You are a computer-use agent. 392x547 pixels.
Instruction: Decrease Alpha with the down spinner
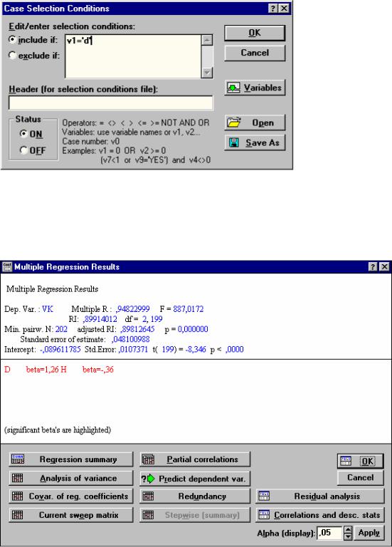point(348,536)
